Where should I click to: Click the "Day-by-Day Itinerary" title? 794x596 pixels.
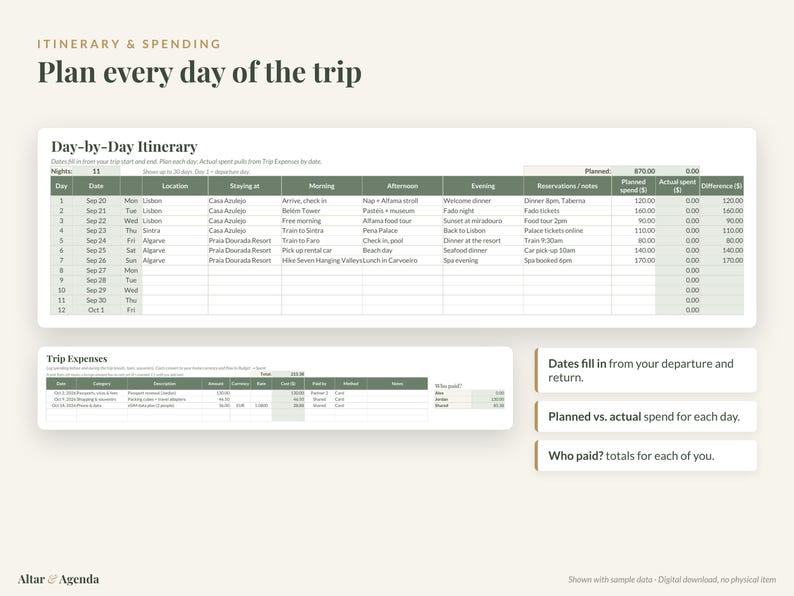coord(124,147)
